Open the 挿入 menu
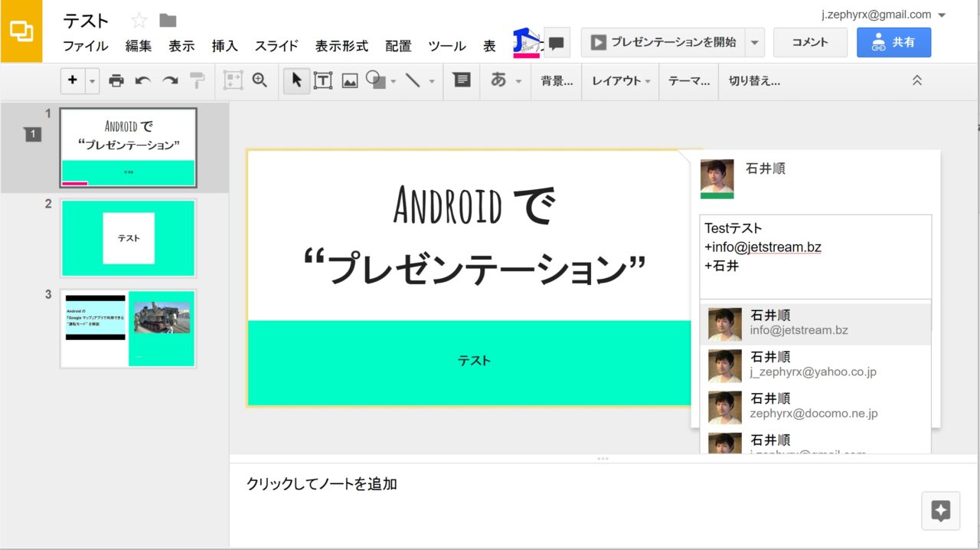The image size is (980, 550). [224, 46]
